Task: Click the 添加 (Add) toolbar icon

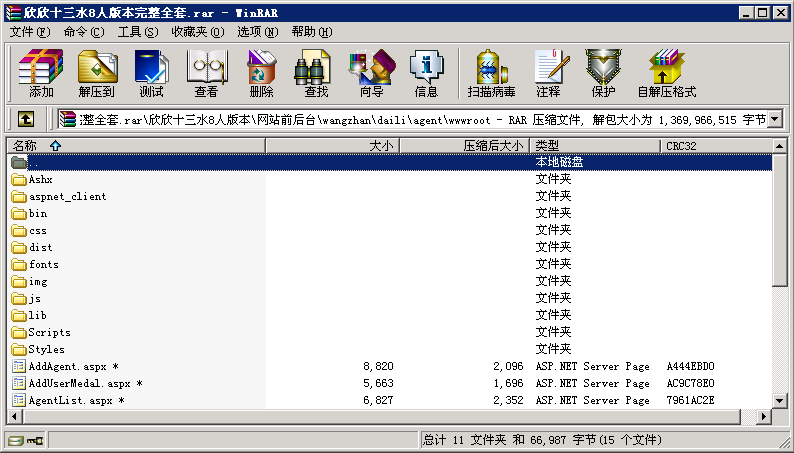Action: click(x=41, y=73)
